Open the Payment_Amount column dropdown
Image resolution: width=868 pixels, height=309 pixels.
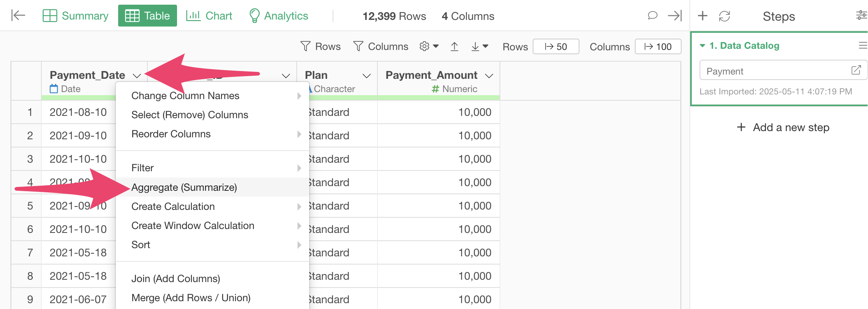tap(489, 75)
